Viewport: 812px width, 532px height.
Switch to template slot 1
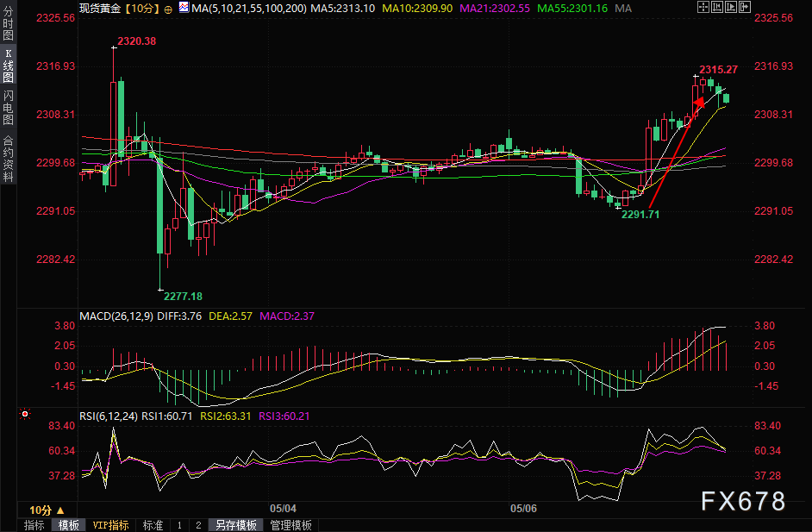179,525
